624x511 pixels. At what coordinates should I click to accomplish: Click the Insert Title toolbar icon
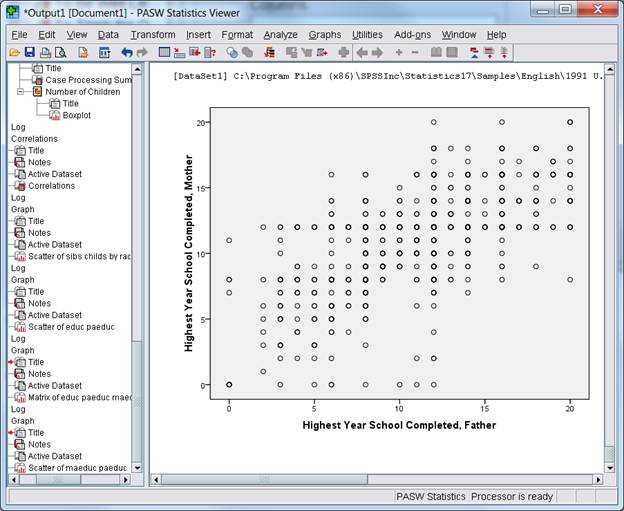[489, 52]
